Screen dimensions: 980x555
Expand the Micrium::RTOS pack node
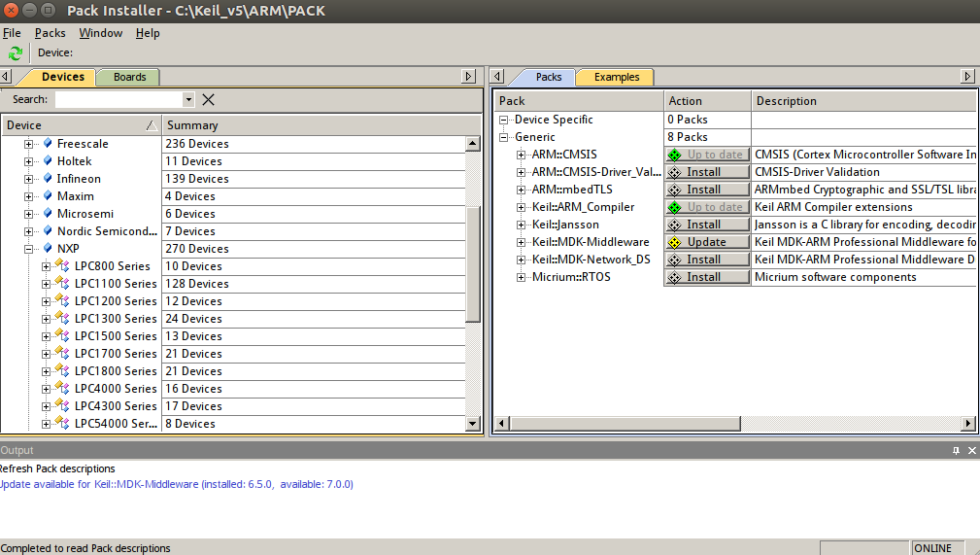pyautogui.click(x=521, y=277)
